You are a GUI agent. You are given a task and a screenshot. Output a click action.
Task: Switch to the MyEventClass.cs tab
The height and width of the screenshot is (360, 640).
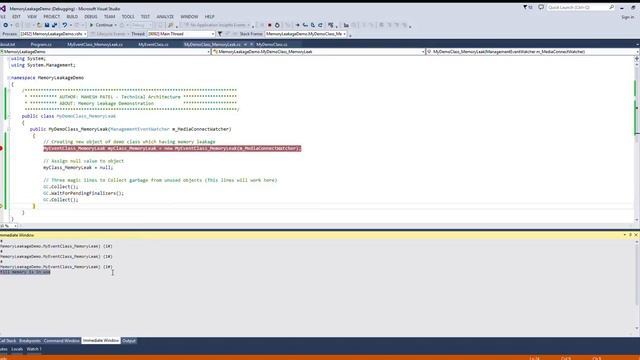click(153, 44)
